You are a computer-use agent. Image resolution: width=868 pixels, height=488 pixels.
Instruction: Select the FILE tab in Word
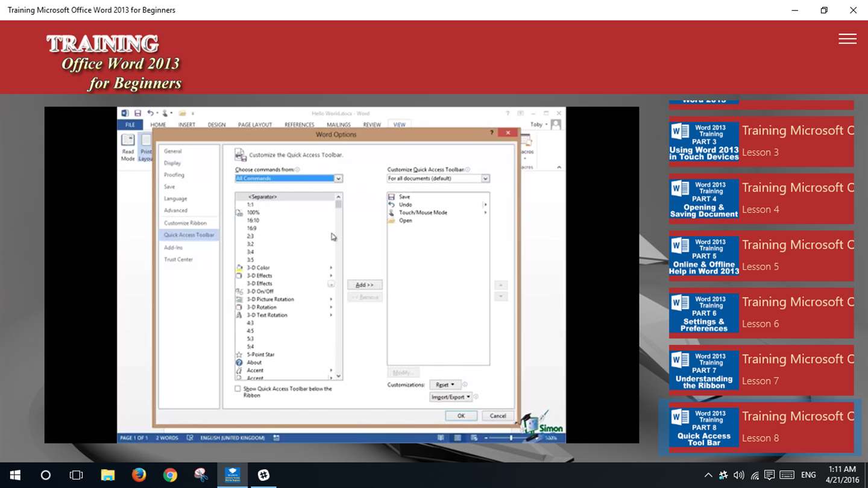[x=130, y=125]
